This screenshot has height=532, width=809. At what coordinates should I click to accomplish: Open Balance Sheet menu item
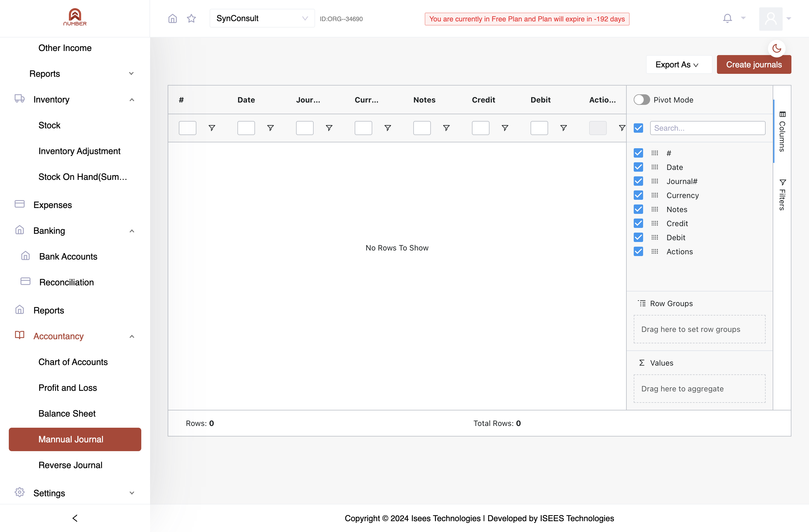pos(67,413)
